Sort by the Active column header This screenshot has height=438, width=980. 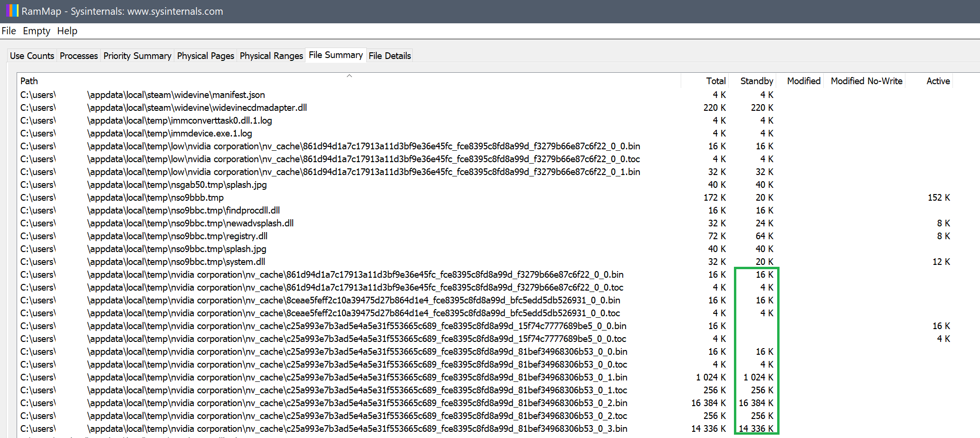click(929, 81)
